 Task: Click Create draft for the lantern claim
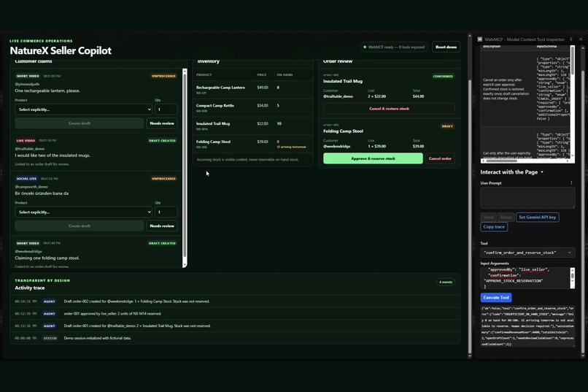pyautogui.click(x=80, y=123)
